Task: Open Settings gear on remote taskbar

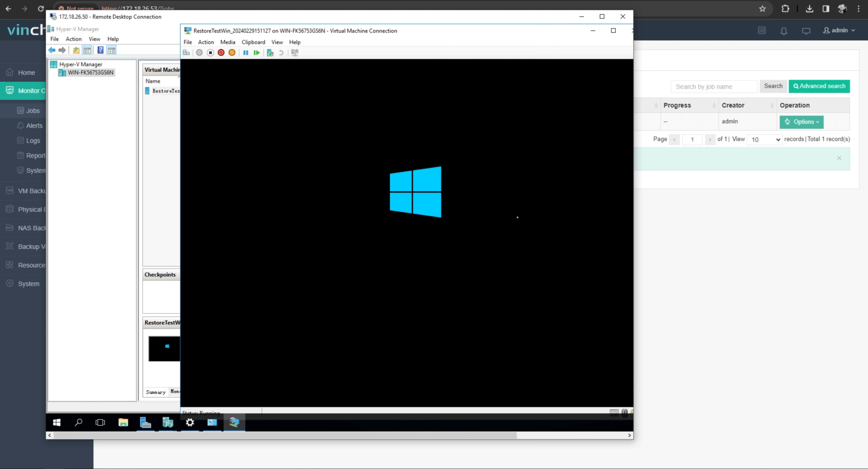Action: tap(190, 422)
